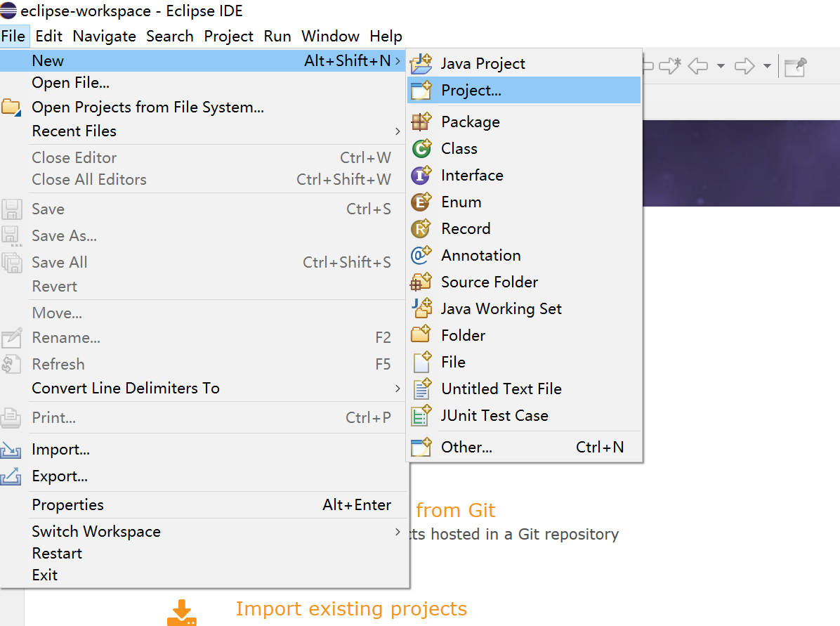This screenshot has width=840, height=626.
Task: Choose Untitled Text File entry
Action: (525, 389)
